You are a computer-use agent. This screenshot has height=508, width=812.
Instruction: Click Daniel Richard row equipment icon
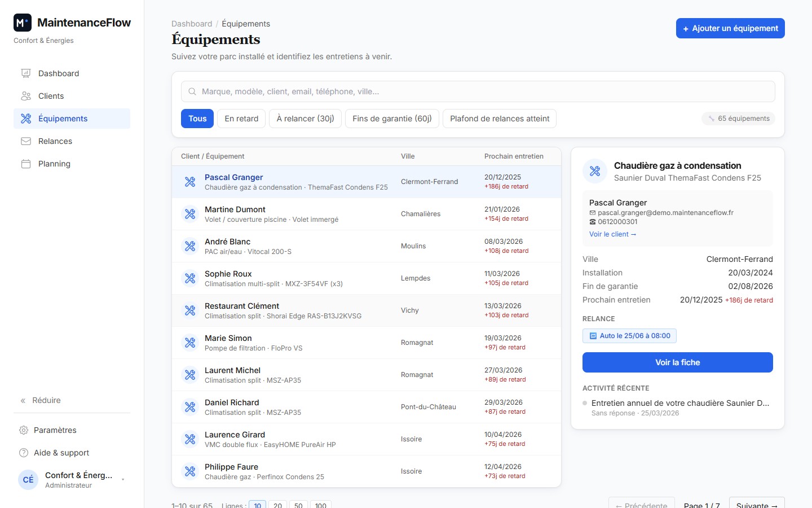pos(190,407)
